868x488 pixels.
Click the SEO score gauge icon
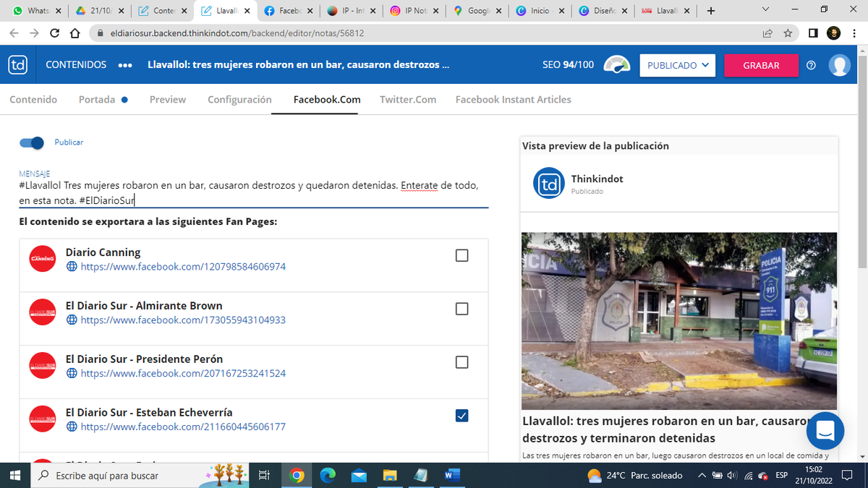point(617,65)
